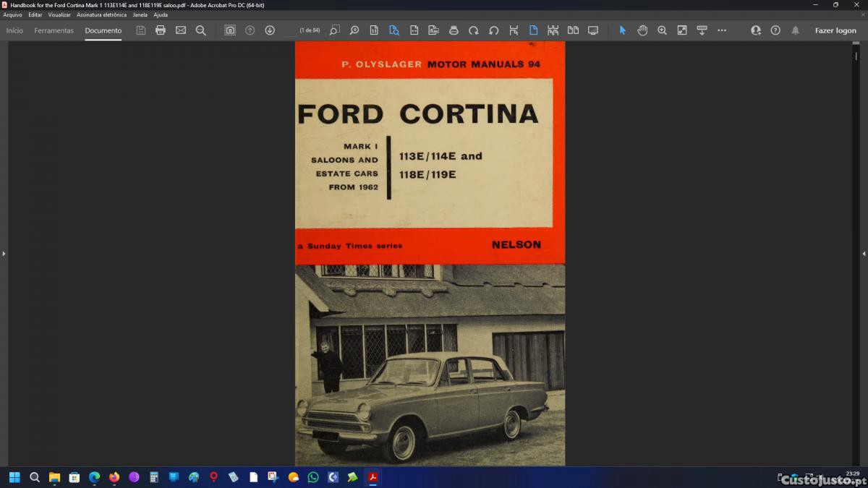This screenshot has width=868, height=488.
Task: Send the file by email icon
Action: [x=181, y=30]
